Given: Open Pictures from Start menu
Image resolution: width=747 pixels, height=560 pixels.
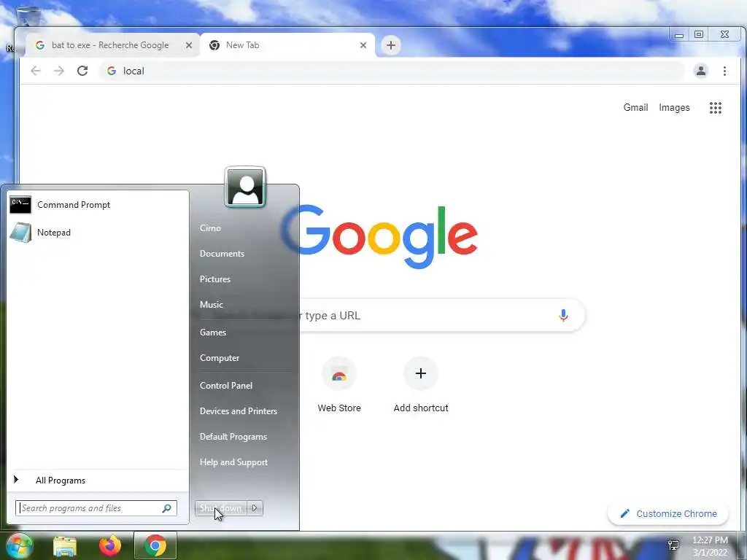Looking at the screenshot, I should click(215, 279).
